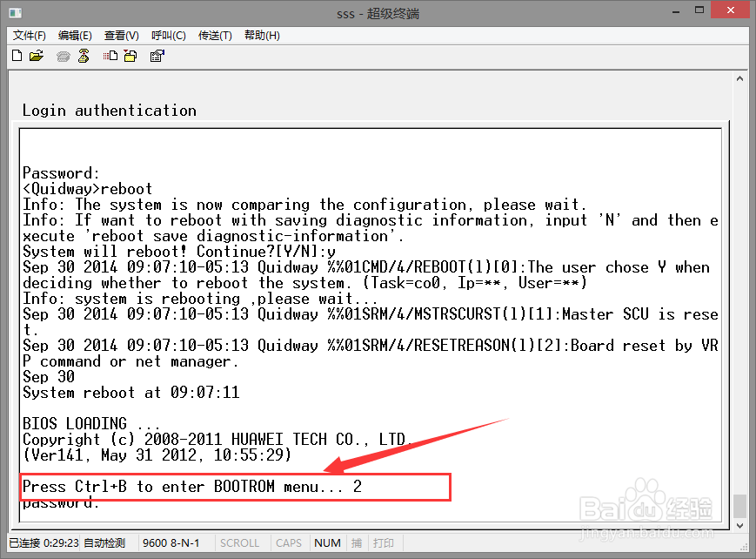Click the Receive file toolbar icon
The image size is (756, 559).
(x=130, y=57)
